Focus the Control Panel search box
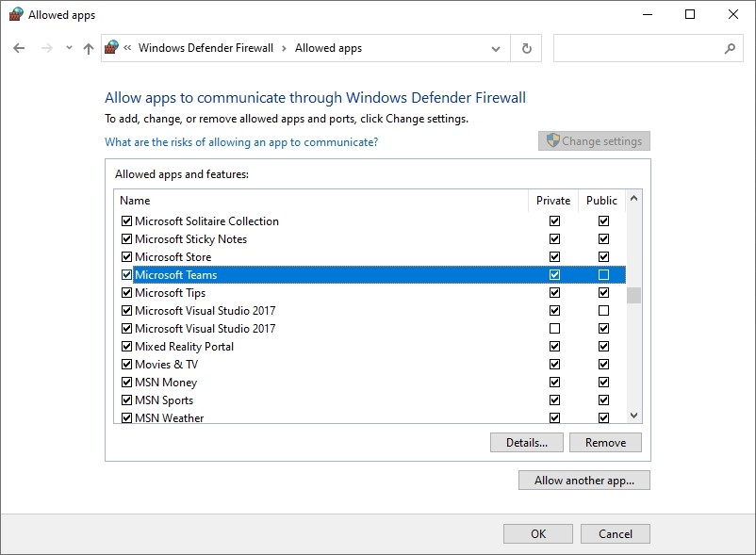The width and height of the screenshot is (756, 555). point(648,48)
